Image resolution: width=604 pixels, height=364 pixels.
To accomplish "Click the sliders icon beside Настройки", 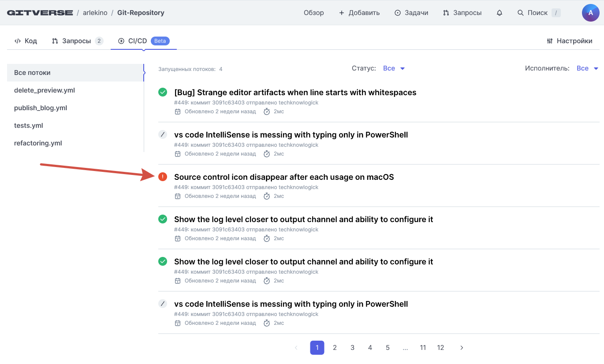I will pos(550,41).
